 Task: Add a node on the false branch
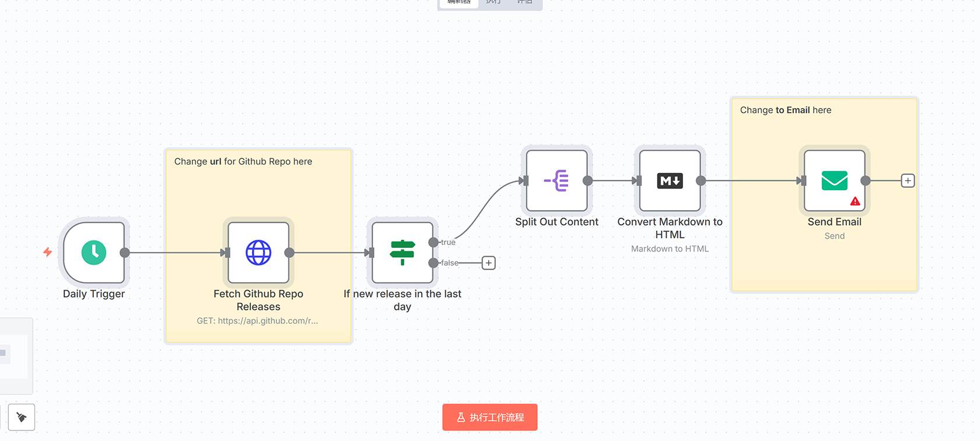(x=489, y=263)
